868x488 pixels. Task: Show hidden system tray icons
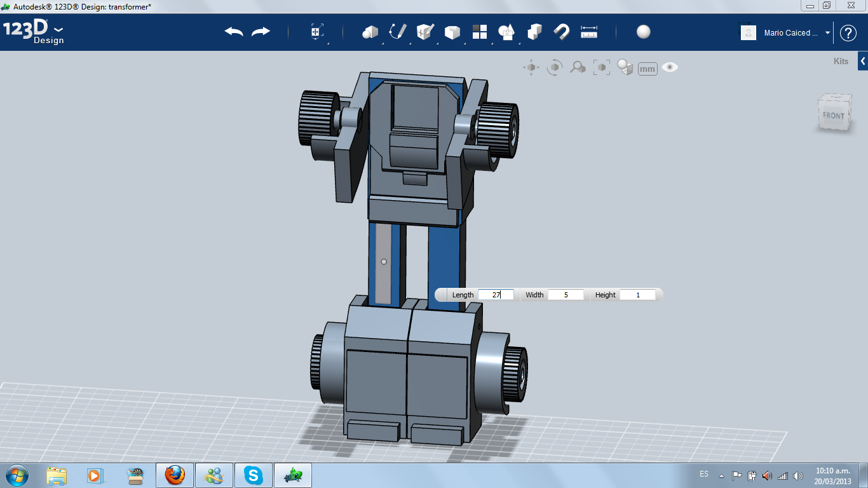pos(721,475)
